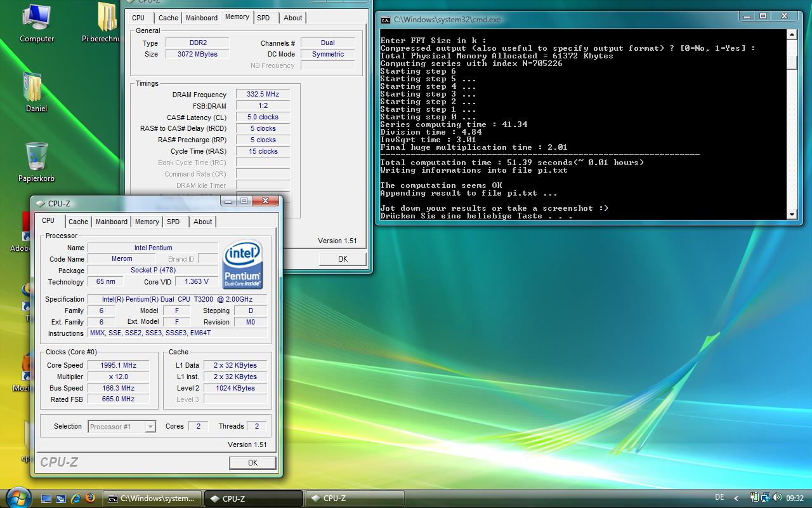Click the network connection tray icon
The width and height of the screenshot is (812, 508).
tap(766, 498)
